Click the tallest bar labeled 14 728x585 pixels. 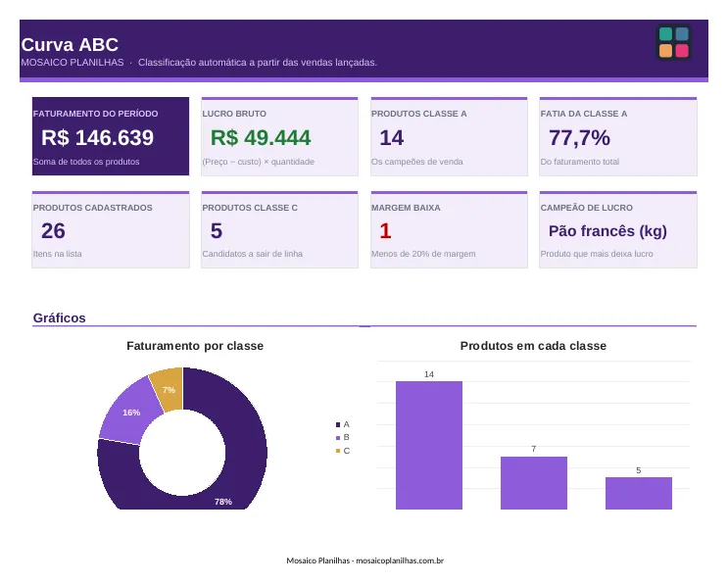(x=429, y=445)
